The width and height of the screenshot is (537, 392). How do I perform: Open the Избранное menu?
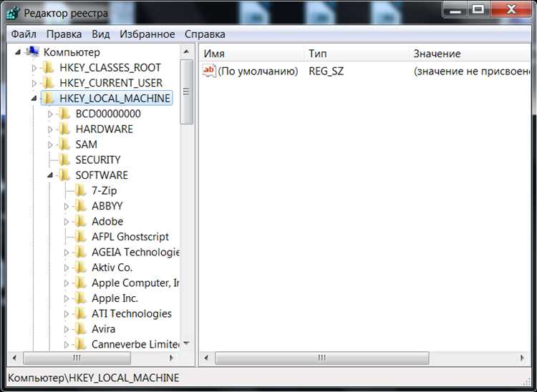click(x=147, y=34)
